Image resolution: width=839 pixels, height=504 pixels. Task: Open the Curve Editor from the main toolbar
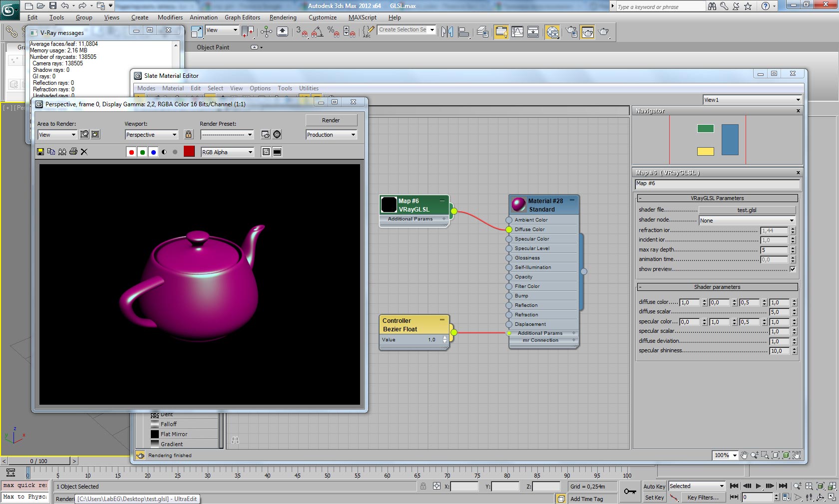[x=517, y=32]
